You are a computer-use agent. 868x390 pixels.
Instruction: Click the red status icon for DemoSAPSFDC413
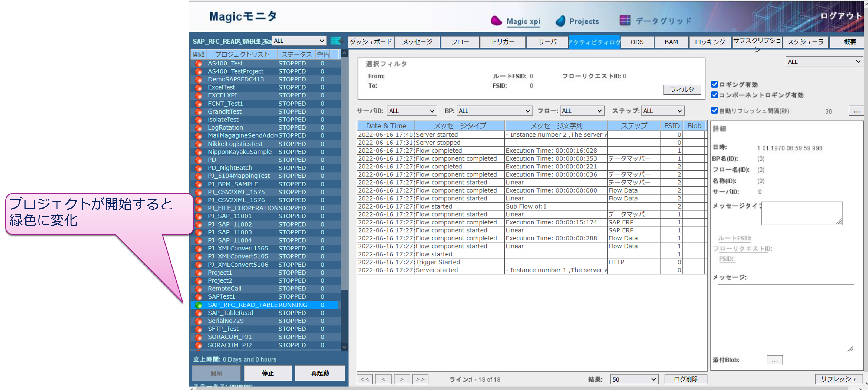click(x=199, y=80)
